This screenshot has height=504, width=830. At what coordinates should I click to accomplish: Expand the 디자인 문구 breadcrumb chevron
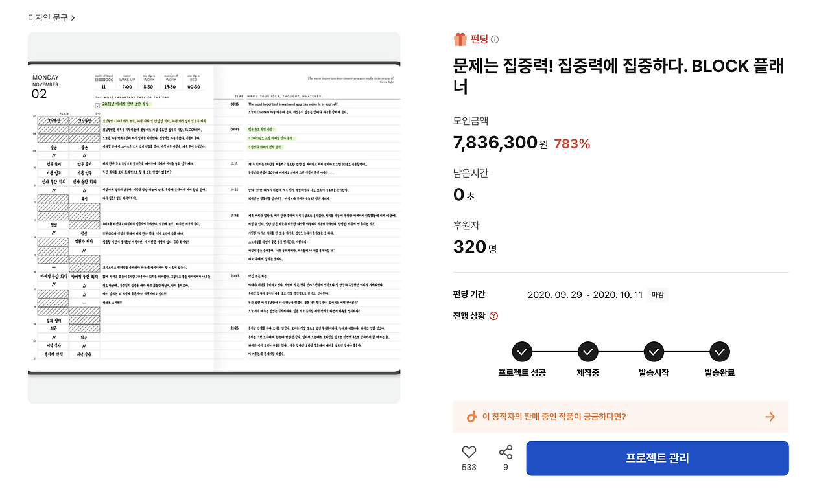click(72, 18)
